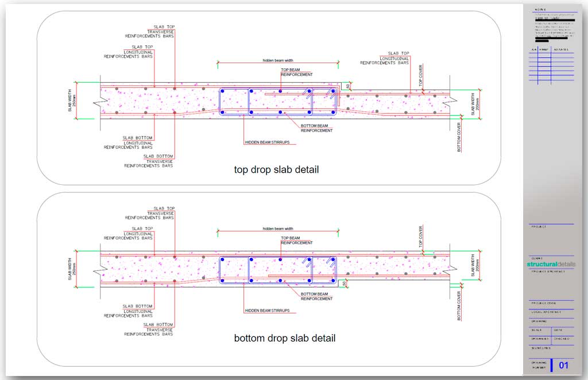Click the 50 drop dimension in bottom detail
The image size is (588, 380).
344,284
